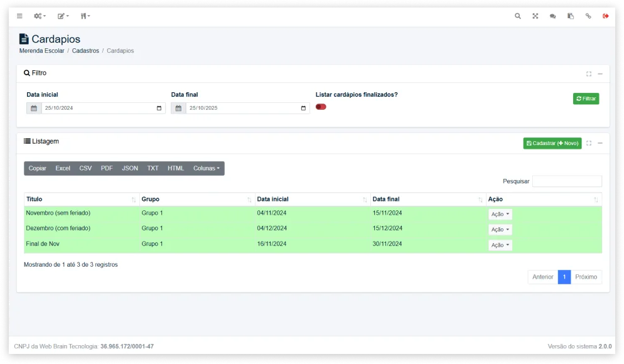Click the fullscreen arrows icon in top bar
The image size is (624, 364).
point(535,16)
